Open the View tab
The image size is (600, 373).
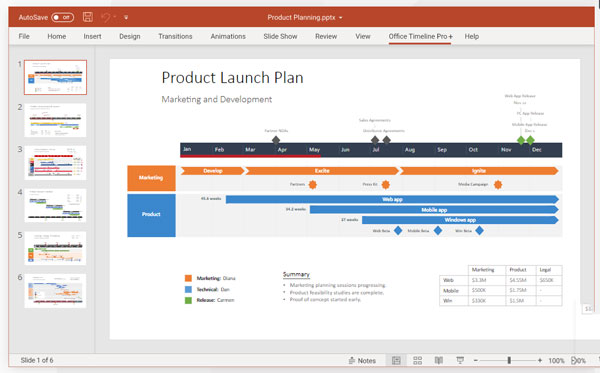pos(362,36)
